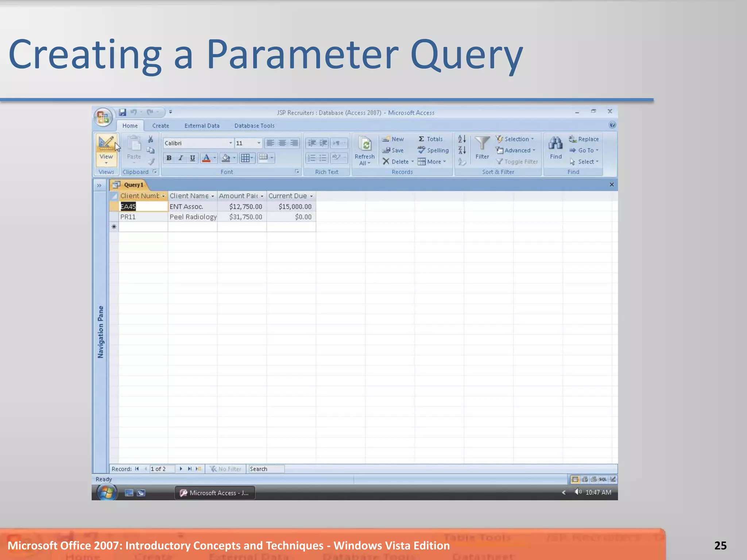Select the Peel Radiology cell
This screenshot has height=560, width=747.
[193, 217]
